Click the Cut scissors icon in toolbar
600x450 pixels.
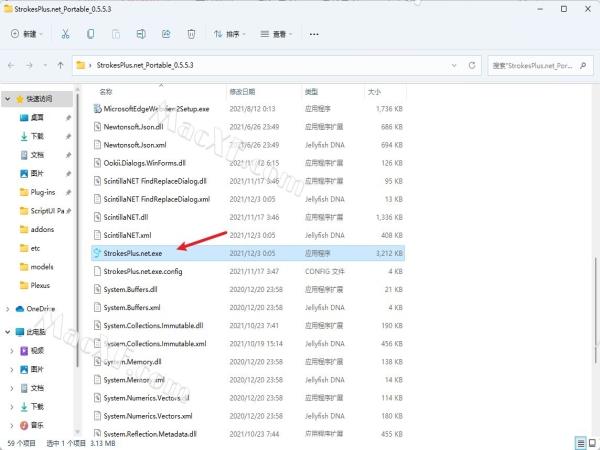pyautogui.click(x=65, y=34)
